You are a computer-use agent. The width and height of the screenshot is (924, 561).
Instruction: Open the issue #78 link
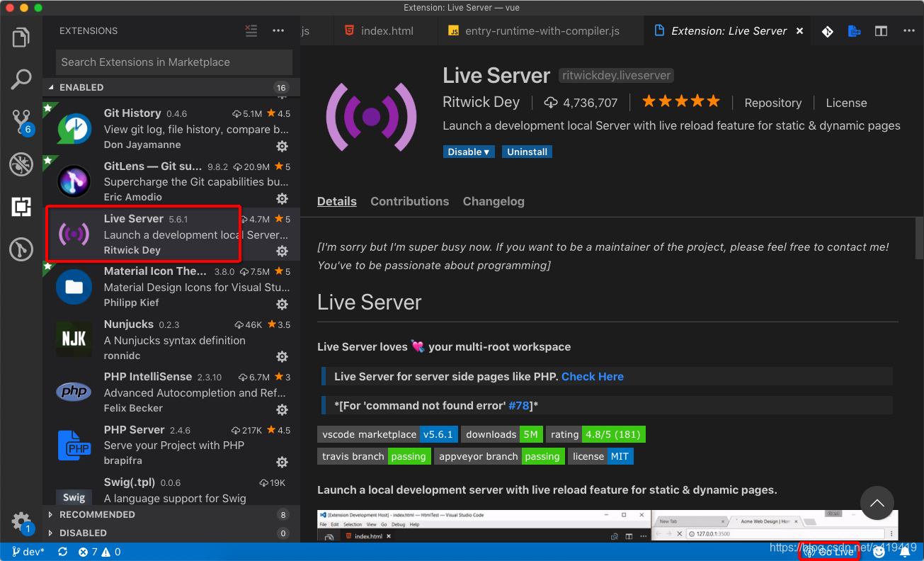519,405
